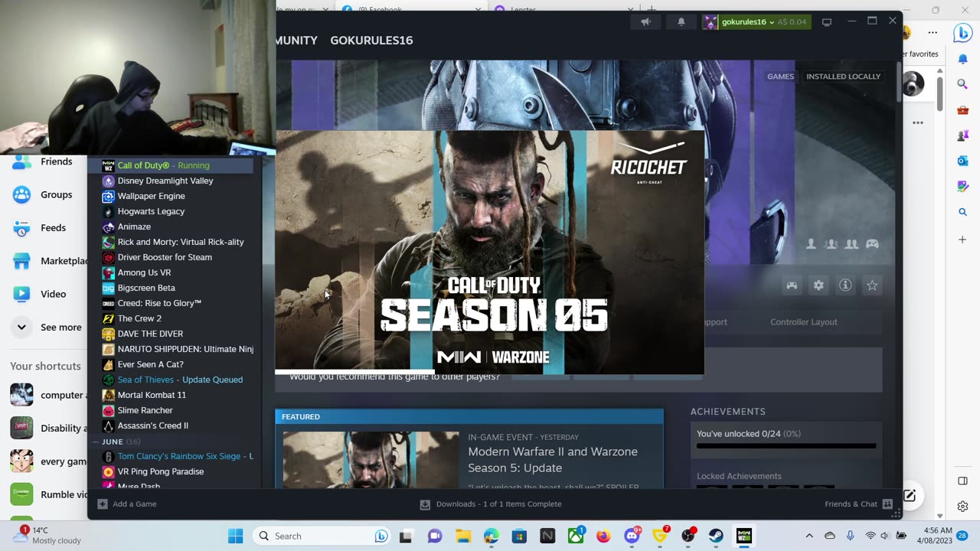Click Mortal Kombat 11 icon
The width and height of the screenshot is (980, 551).
pyautogui.click(x=108, y=395)
